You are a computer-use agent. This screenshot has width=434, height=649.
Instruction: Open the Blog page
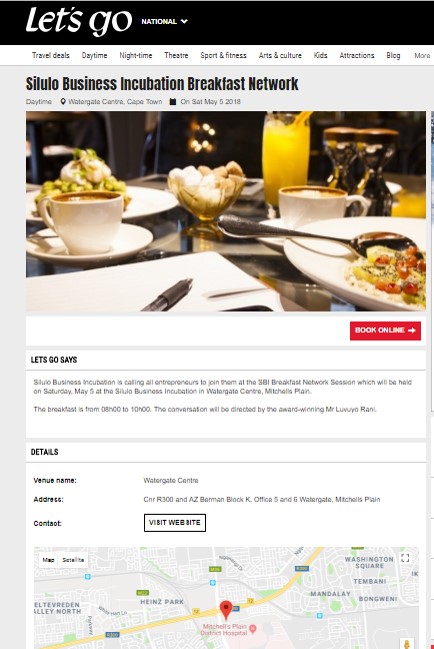click(393, 55)
